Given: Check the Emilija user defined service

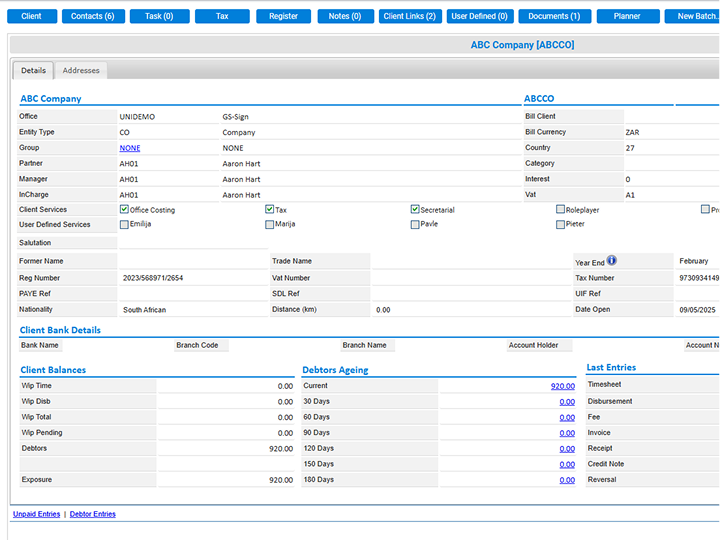Looking at the screenshot, I should (124, 225).
